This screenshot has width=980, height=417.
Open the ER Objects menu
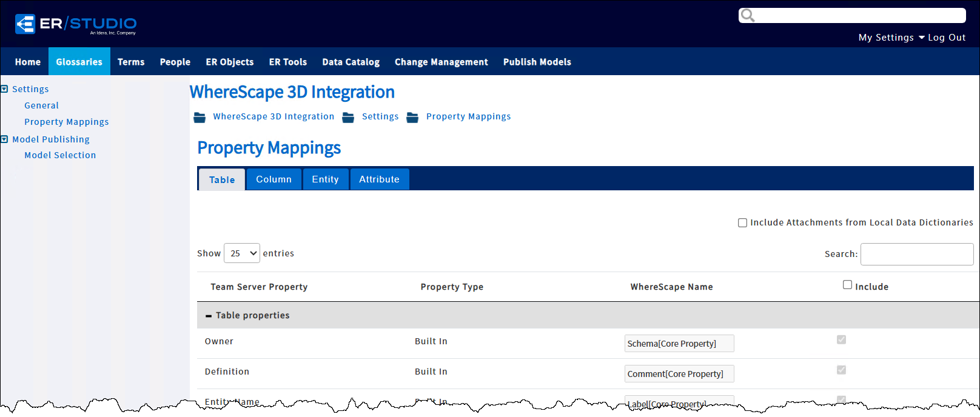point(230,62)
